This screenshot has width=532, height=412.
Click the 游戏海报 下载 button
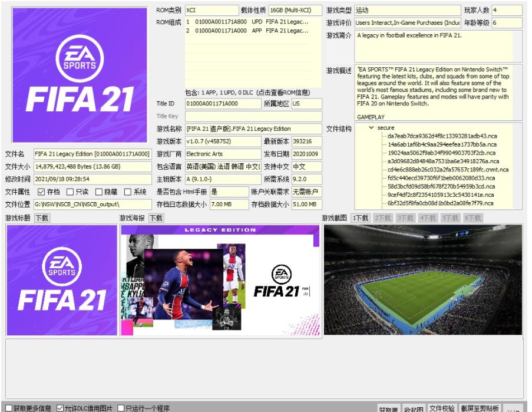click(x=156, y=218)
